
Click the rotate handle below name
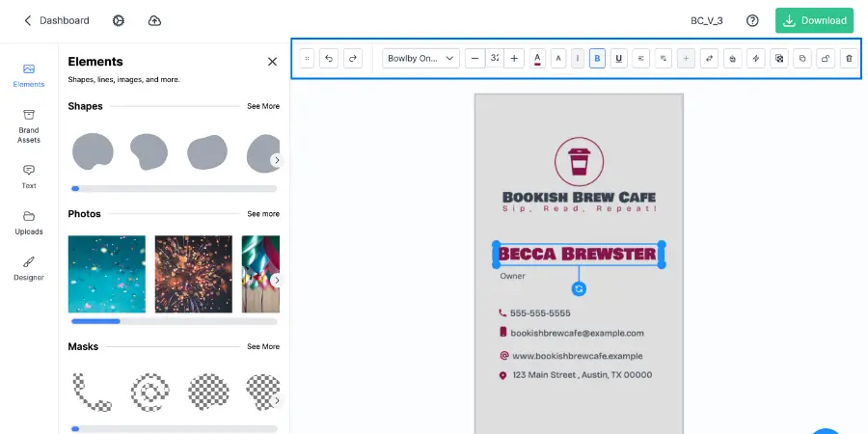point(579,289)
